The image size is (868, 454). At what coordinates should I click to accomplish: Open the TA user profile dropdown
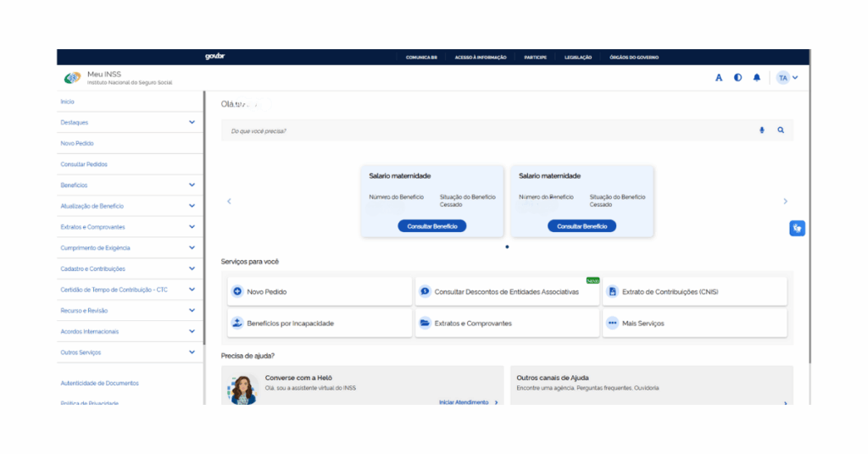click(787, 78)
